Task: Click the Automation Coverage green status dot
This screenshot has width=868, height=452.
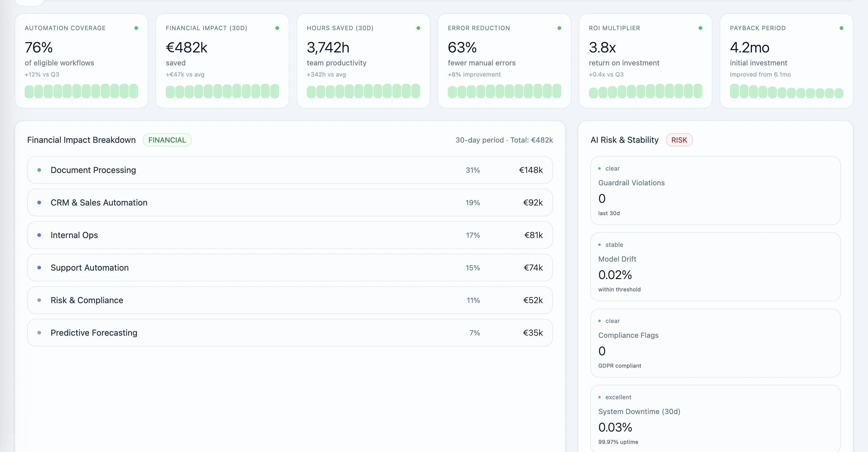Action: pos(136,28)
